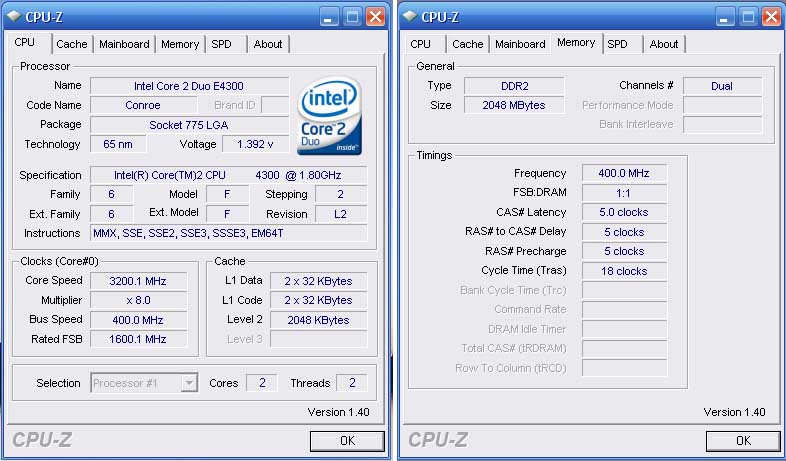Close the right CPU-Z window
Image resolution: width=786 pixels, height=461 pixels.
(771, 17)
